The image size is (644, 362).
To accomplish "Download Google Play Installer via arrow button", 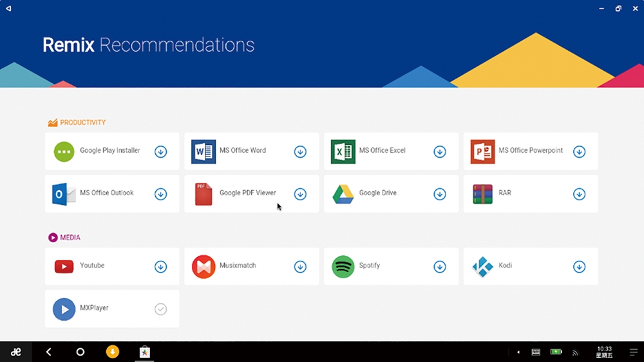I will [160, 151].
